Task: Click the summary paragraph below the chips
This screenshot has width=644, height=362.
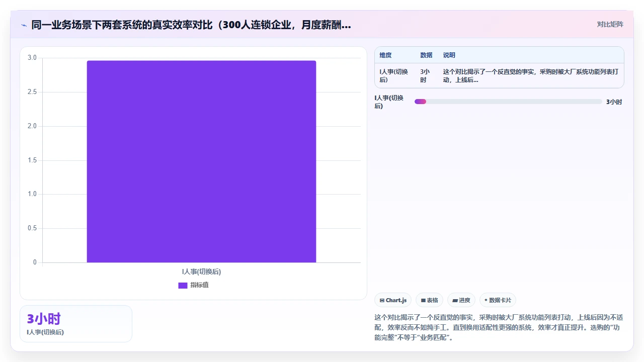Action: click(499, 328)
